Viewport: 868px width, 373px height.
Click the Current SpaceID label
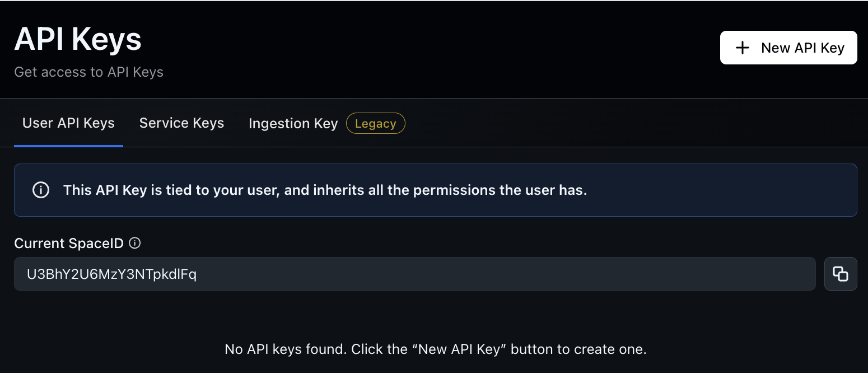click(71, 243)
